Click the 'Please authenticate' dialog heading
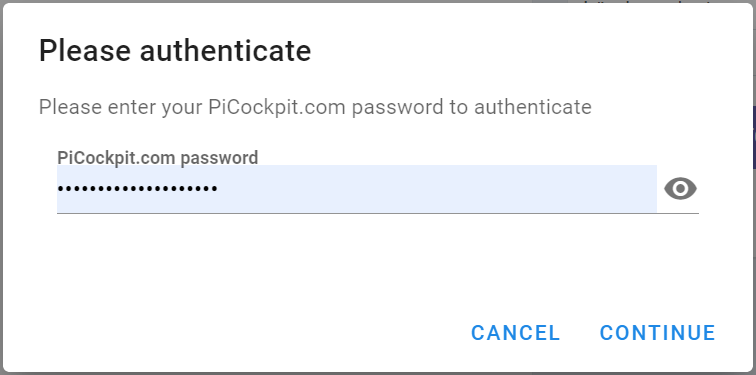The image size is (756, 375). pos(175,51)
